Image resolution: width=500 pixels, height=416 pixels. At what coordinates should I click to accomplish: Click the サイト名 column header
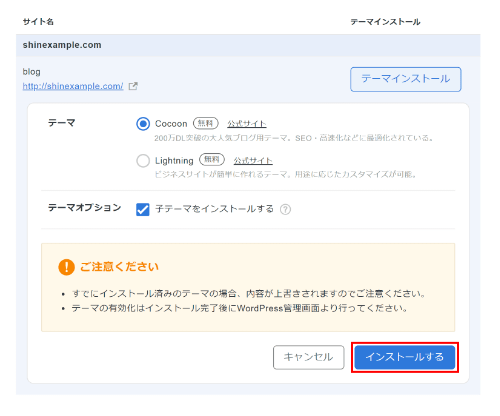(x=38, y=22)
